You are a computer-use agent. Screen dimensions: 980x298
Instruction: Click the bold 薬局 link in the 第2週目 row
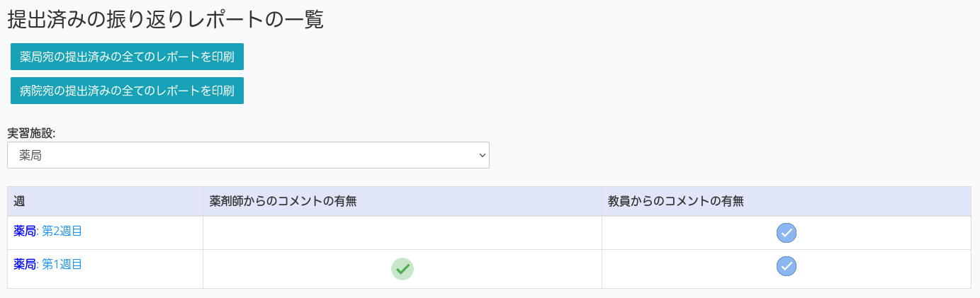[x=25, y=231]
